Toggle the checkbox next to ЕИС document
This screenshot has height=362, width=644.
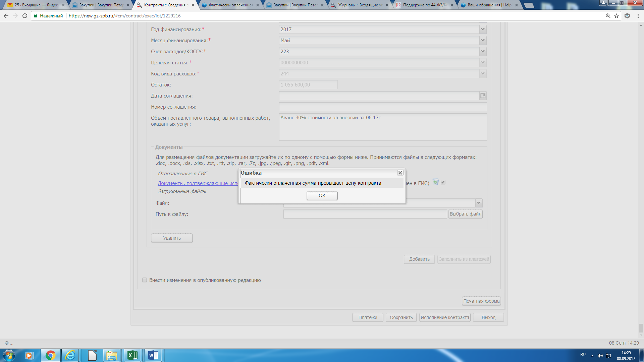tap(443, 182)
